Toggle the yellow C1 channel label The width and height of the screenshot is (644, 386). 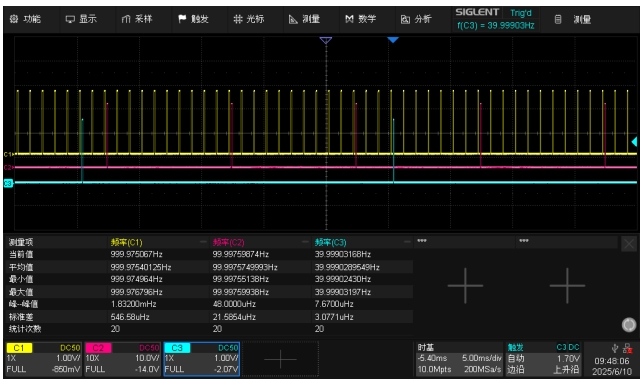19,348
